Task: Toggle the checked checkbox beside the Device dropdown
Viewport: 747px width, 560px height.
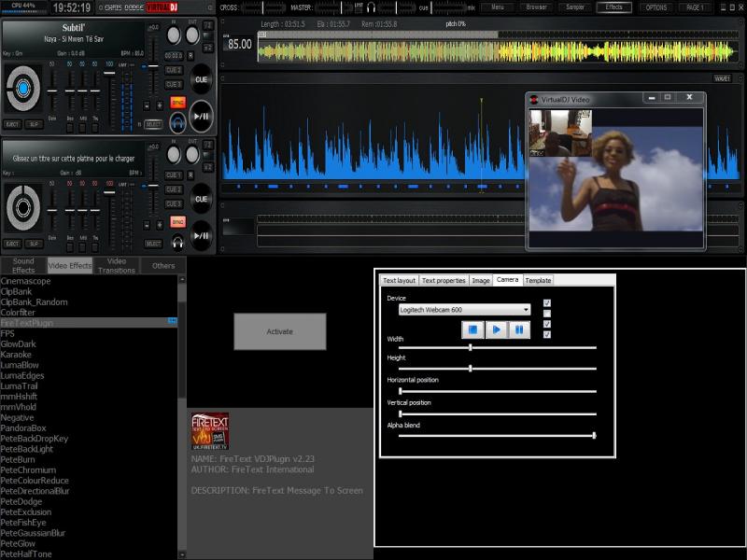Action: (x=547, y=303)
